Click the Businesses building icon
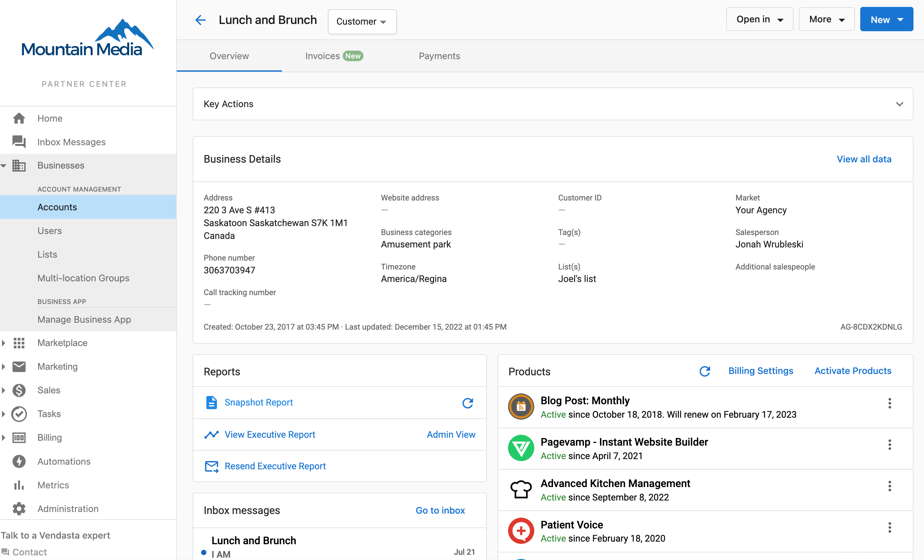Viewport: 924px width, 560px height. 19,165
